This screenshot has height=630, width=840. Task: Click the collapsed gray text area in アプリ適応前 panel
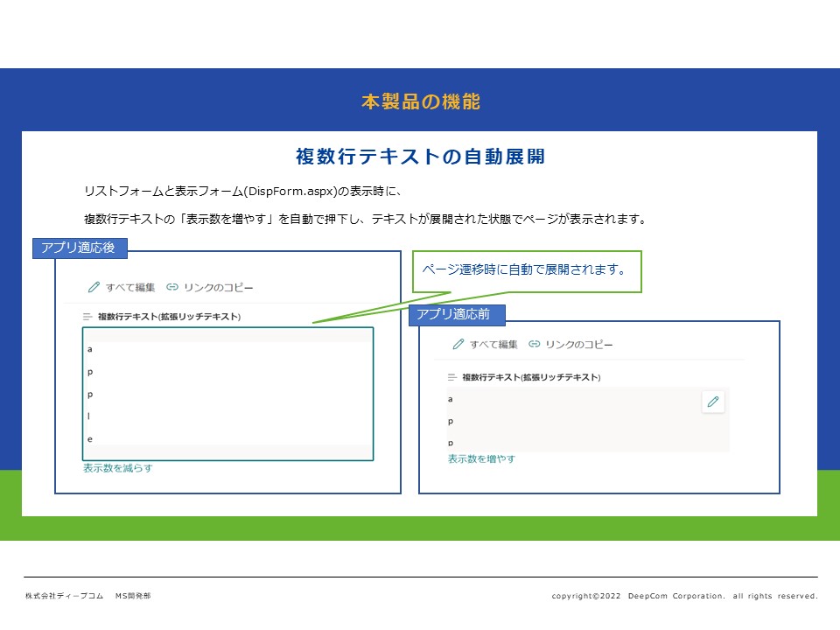pos(569,420)
